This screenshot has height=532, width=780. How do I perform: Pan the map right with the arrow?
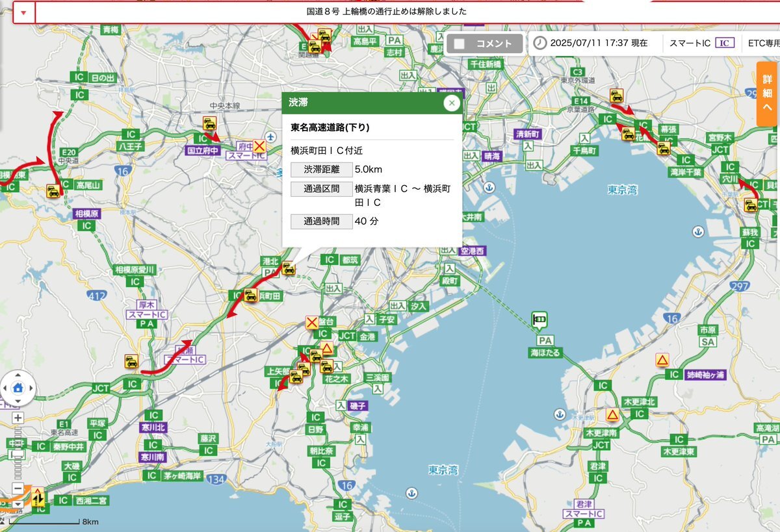[x=30, y=388]
